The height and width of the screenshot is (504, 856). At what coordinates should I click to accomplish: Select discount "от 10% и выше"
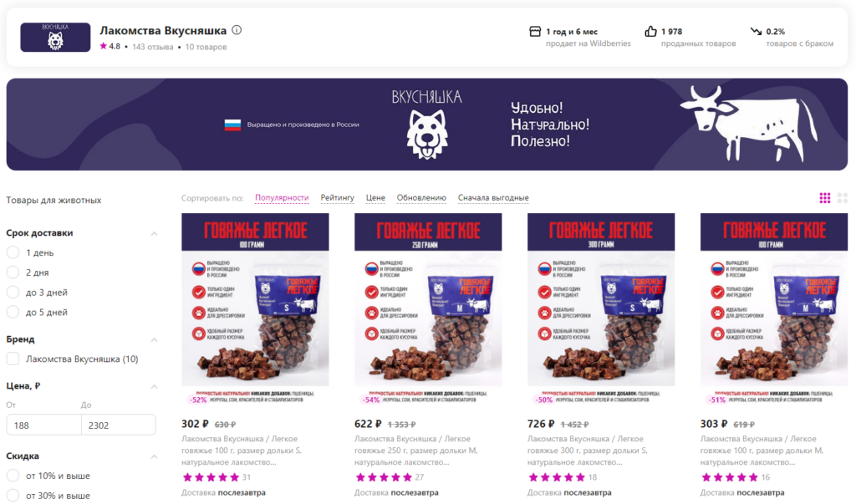tap(13, 476)
